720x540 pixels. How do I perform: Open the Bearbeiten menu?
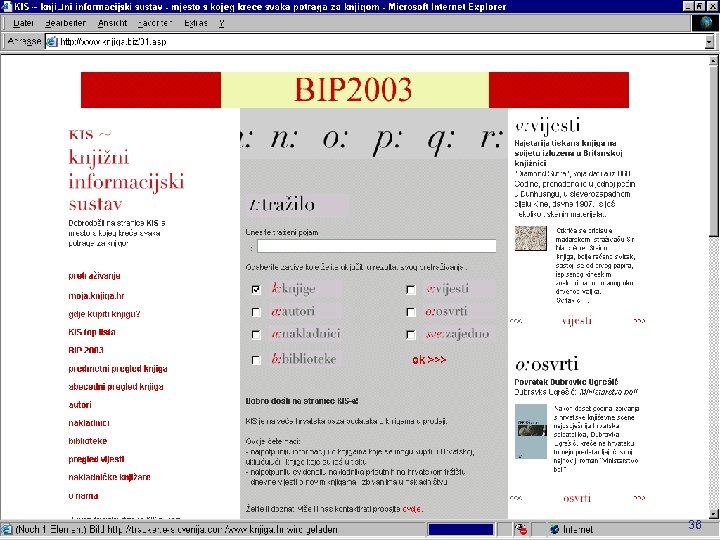(x=65, y=23)
